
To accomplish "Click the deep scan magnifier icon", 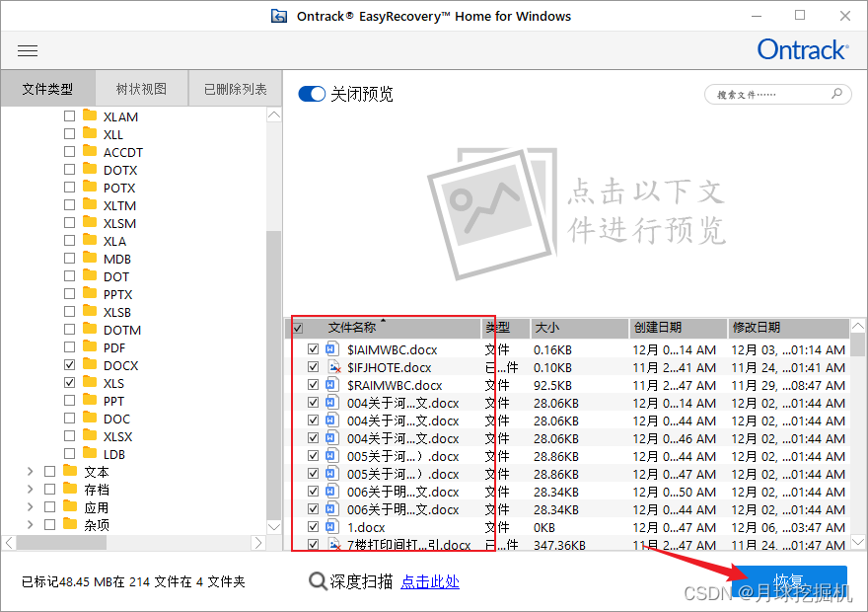I will tap(318, 581).
